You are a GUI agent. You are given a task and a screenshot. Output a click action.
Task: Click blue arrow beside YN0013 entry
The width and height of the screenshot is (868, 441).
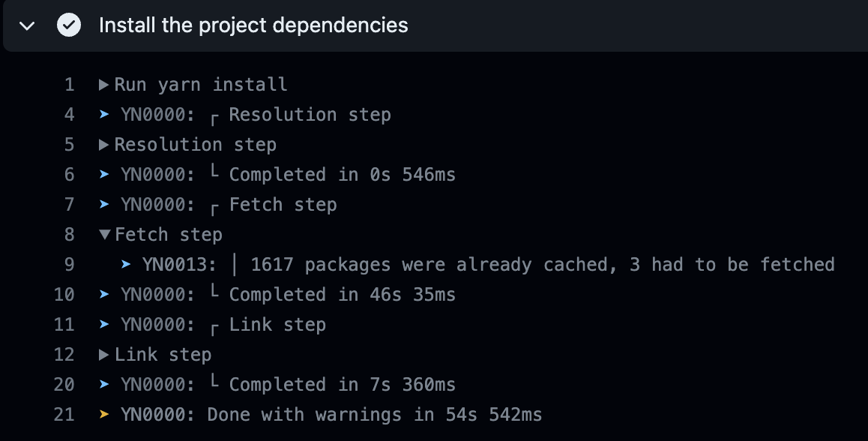click(126, 265)
